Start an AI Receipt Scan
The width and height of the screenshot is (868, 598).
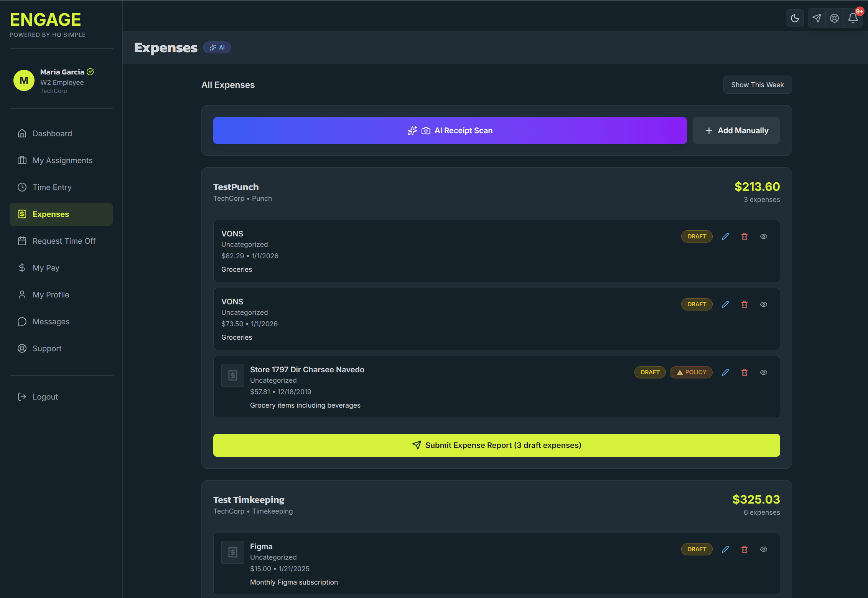click(x=450, y=131)
